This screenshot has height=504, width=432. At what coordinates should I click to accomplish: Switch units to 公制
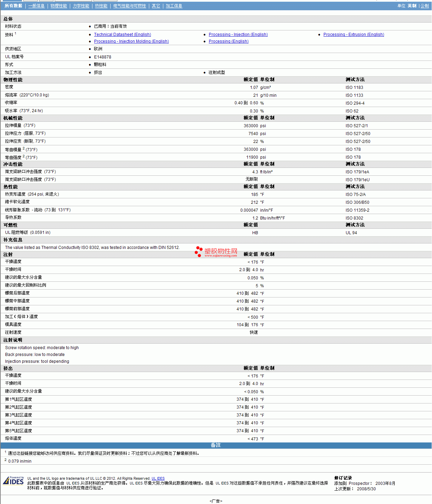(x=424, y=6)
